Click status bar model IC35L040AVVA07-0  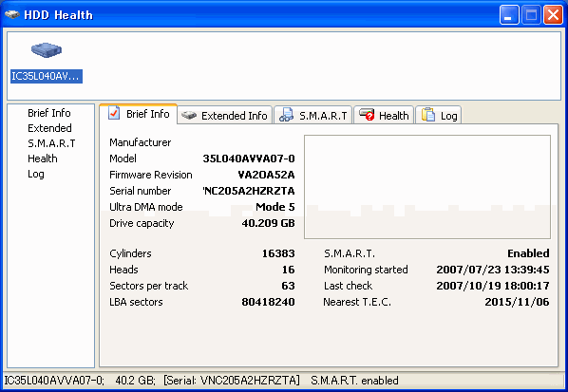pos(54,381)
